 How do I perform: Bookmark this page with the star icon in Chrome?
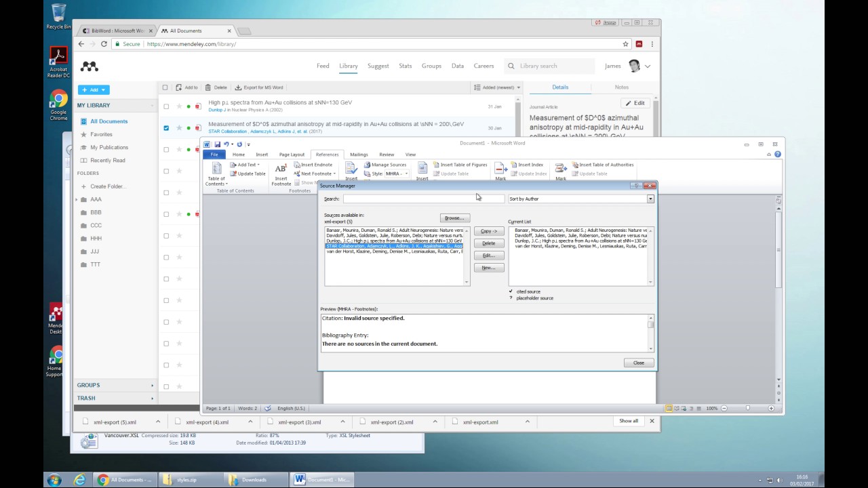pyautogui.click(x=626, y=44)
